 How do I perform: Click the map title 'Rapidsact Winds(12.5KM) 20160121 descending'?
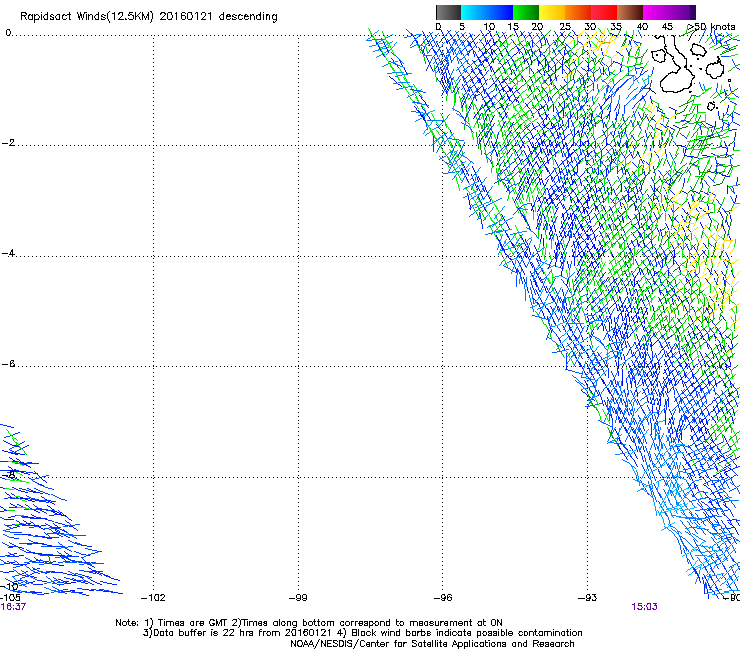[x=149, y=17]
